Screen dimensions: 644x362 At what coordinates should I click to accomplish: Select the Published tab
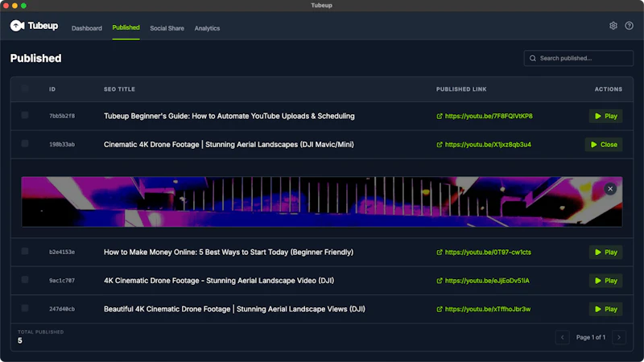tap(126, 27)
